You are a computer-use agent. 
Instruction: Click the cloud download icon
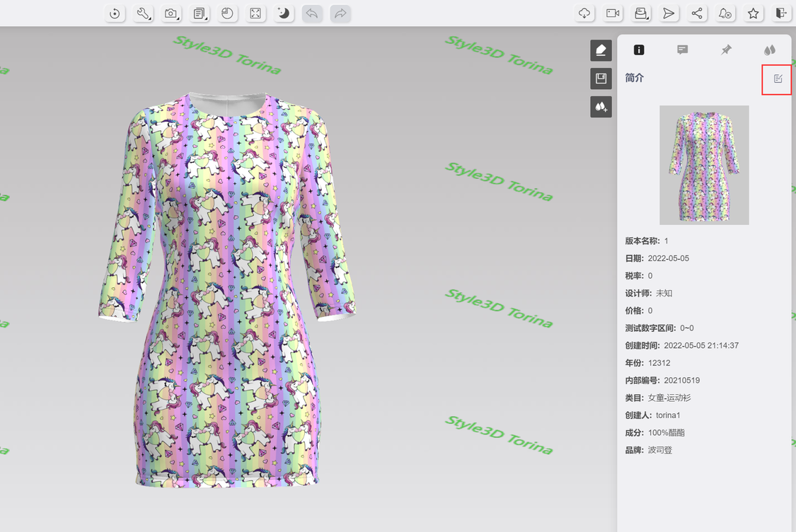[584, 13]
